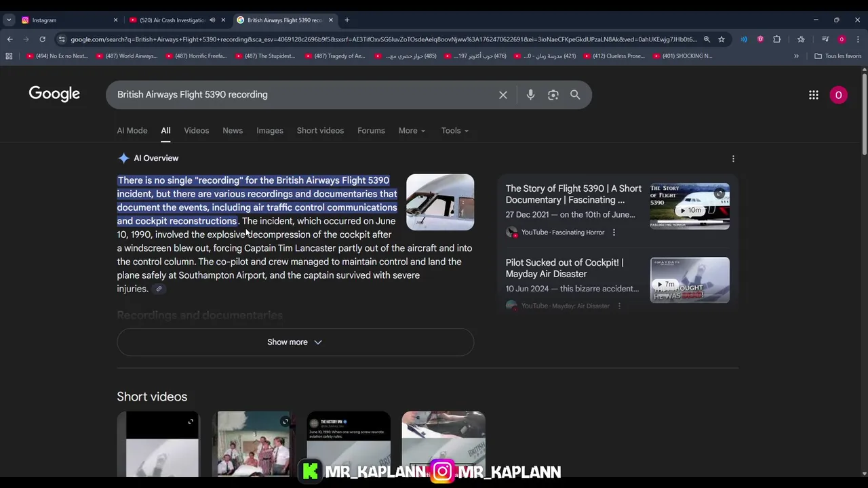Open 'Pilot Sucked out of Cockpit!' video link
This screenshot has height=488, width=868.
tap(564, 268)
